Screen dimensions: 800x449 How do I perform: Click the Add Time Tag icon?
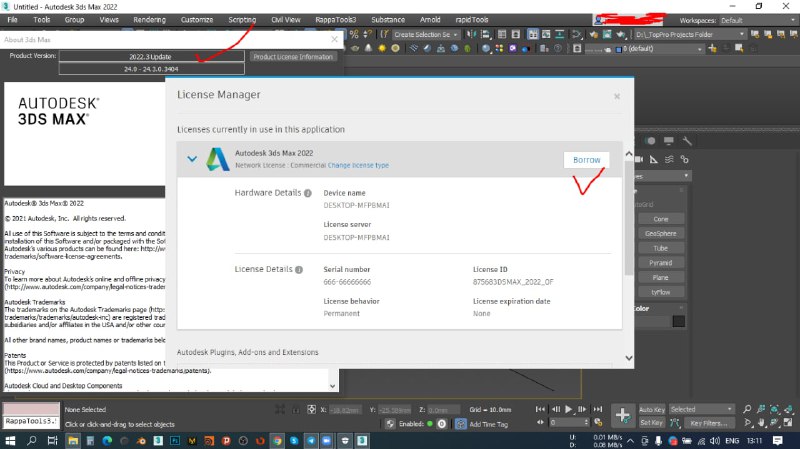pyautogui.click(x=461, y=423)
